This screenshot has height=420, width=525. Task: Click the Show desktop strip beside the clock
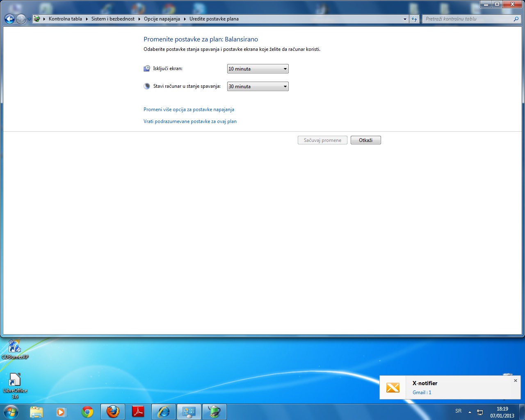coord(522,412)
